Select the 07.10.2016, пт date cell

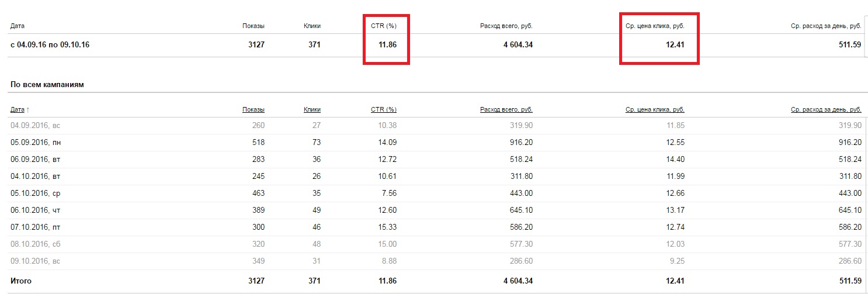pos(34,227)
